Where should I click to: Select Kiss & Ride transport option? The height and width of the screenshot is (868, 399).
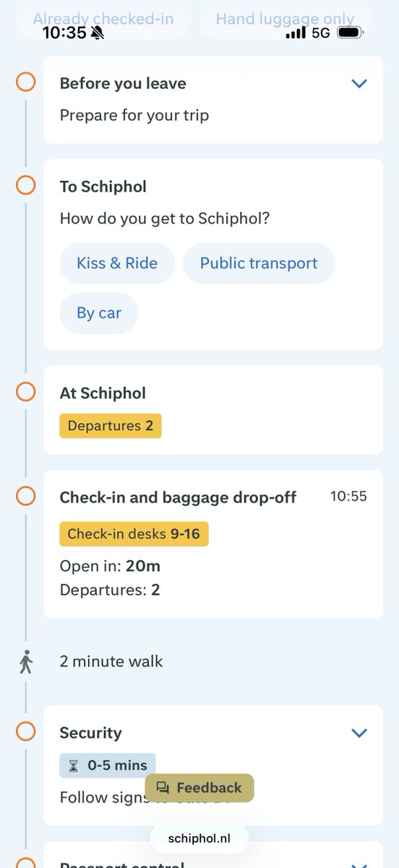(117, 263)
